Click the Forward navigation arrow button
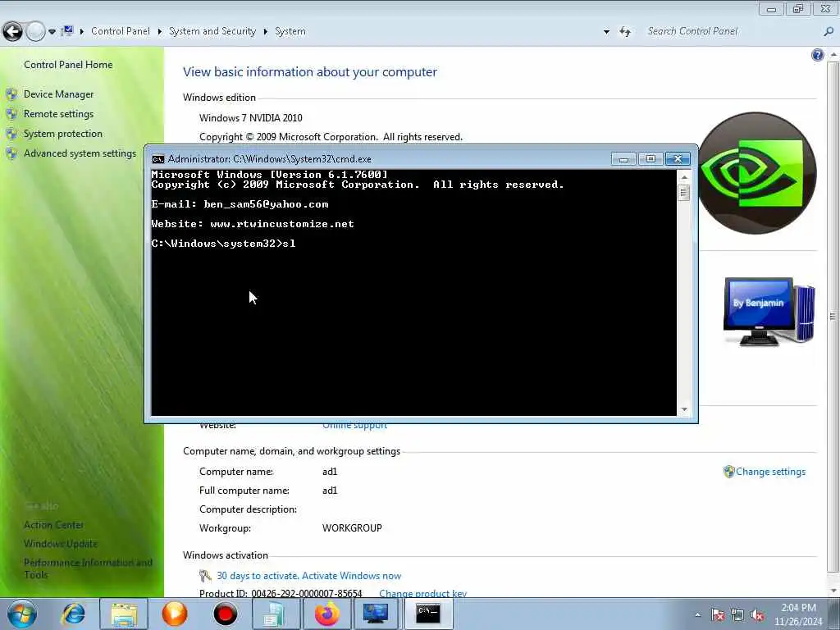840x630 pixels. point(35,32)
